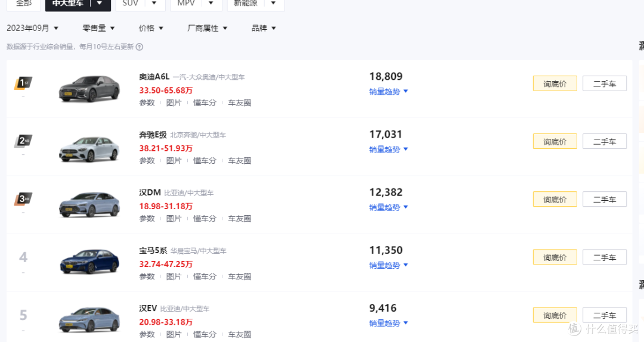644x342 pixels.
Task: Open the 奥迪A6L car thumbnail
Action: pos(89,89)
